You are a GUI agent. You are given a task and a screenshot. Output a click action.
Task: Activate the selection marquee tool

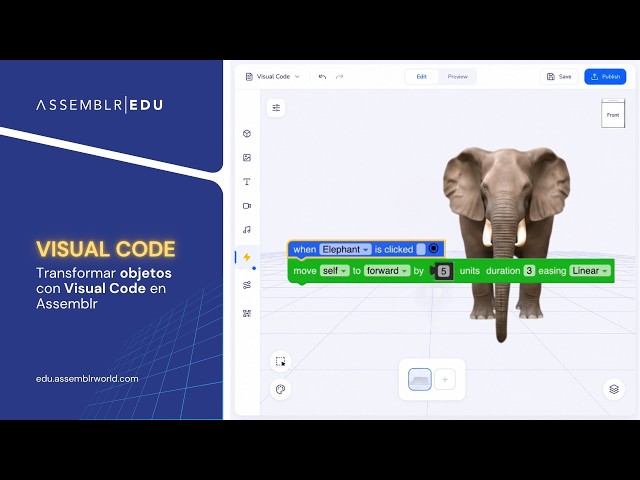(x=280, y=361)
